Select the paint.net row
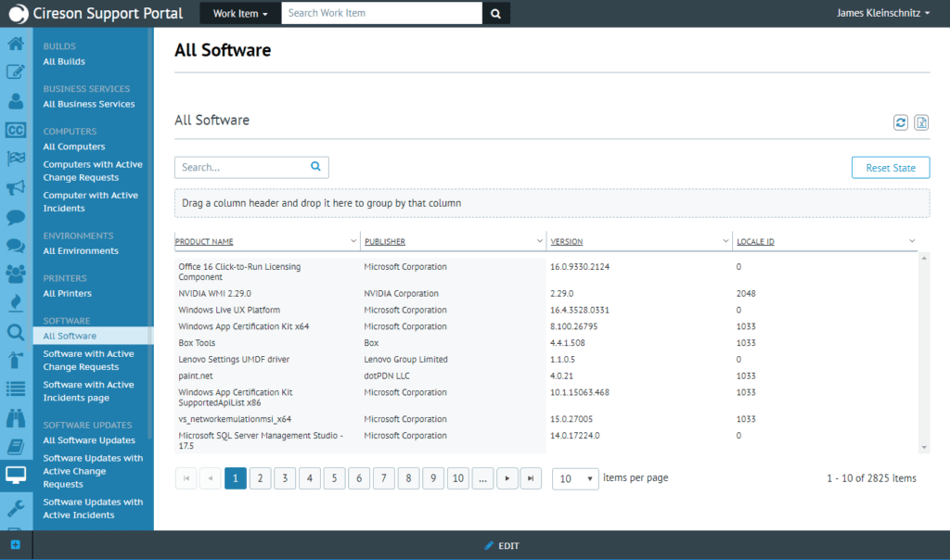The width and height of the screenshot is (950, 560). (x=546, y=375)
